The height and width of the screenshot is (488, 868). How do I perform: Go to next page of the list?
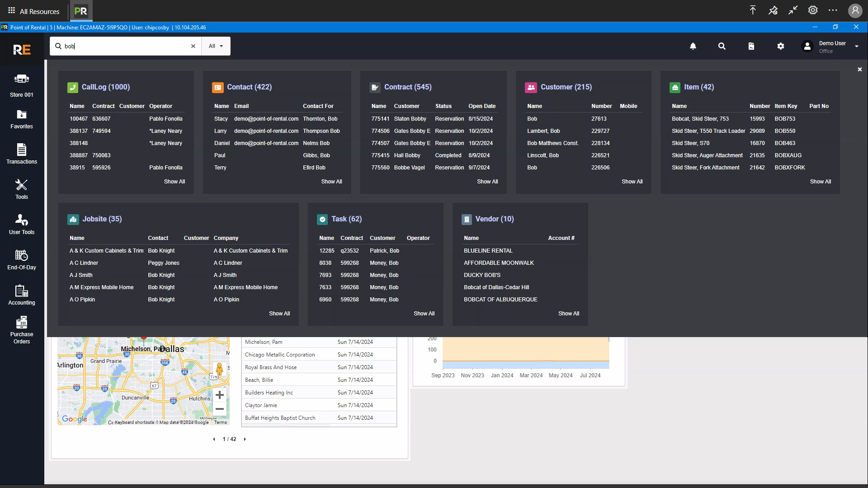tap(245, 439)
